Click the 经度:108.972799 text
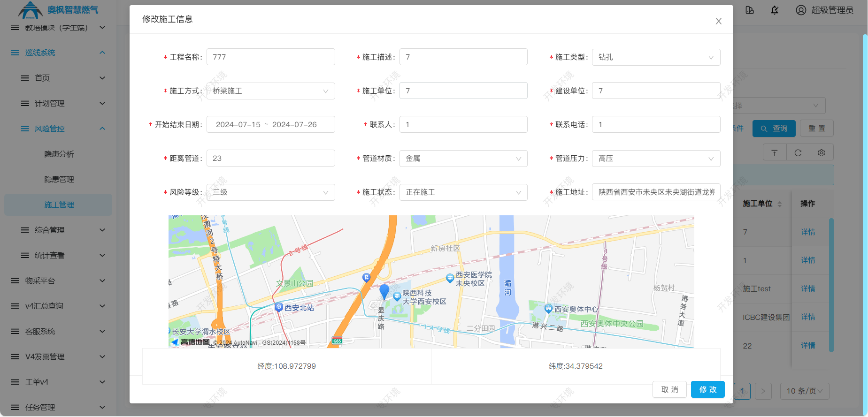 coord(286,366)
